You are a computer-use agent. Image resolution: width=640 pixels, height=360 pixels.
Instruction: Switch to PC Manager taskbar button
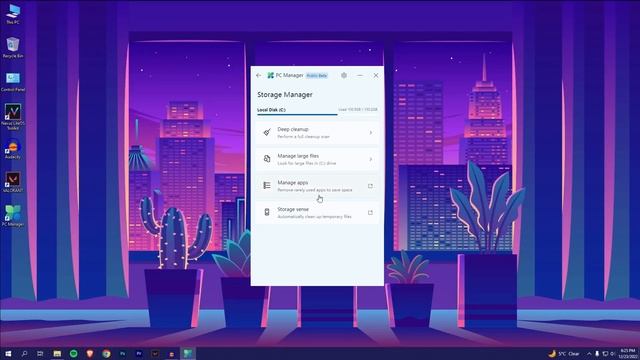(188, 353)
